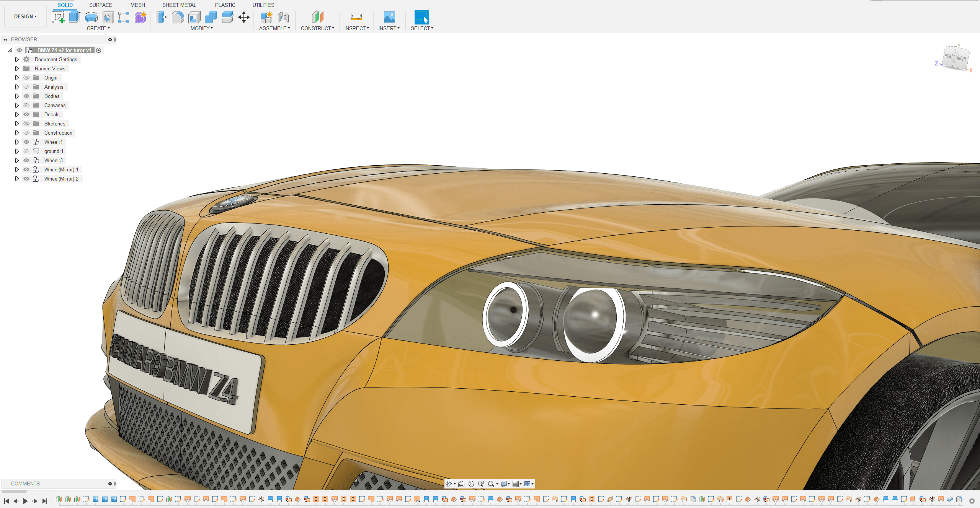
Task: Collapse the BROWSER panel
Action: [x=5, y=39]
